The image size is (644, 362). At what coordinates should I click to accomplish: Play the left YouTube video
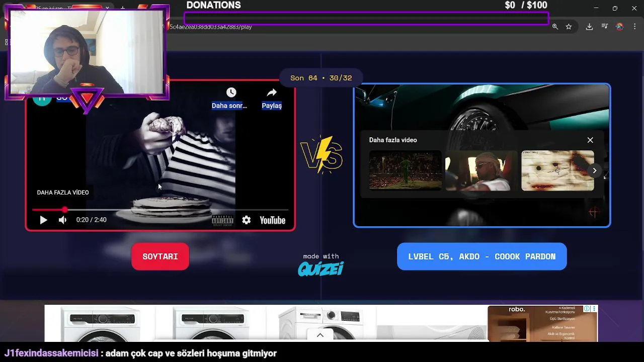[x=43, y=220]
